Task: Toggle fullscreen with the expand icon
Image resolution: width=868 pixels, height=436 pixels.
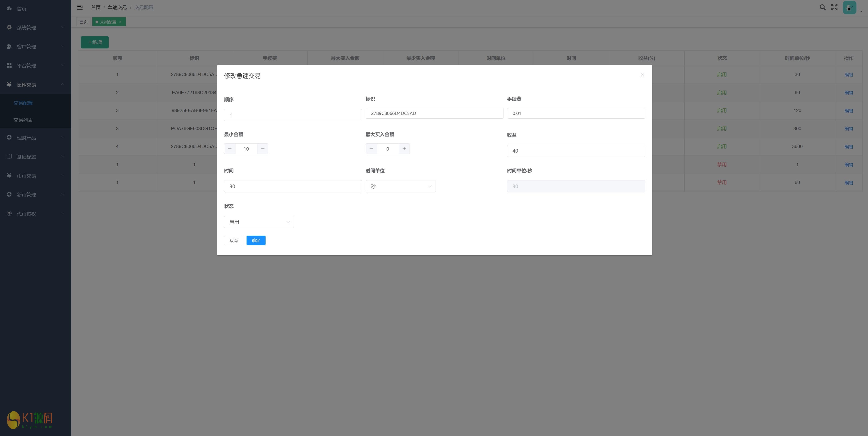Action: click(834, 7)
